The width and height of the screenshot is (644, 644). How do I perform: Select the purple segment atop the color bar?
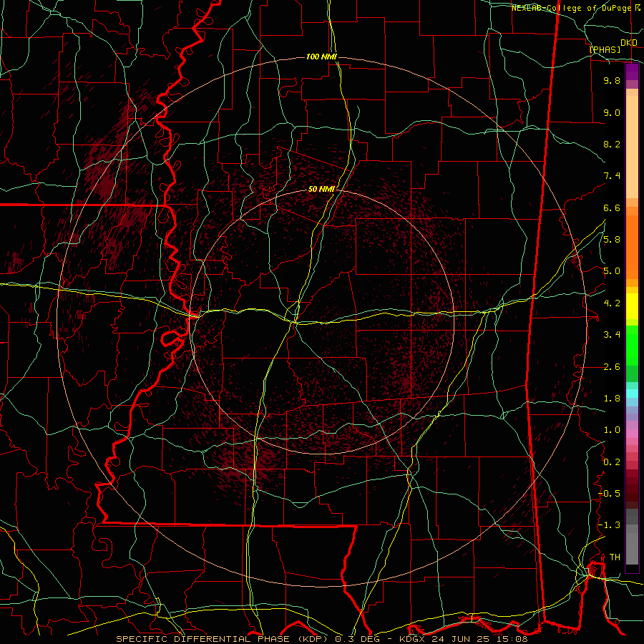(x=632, y=72)
